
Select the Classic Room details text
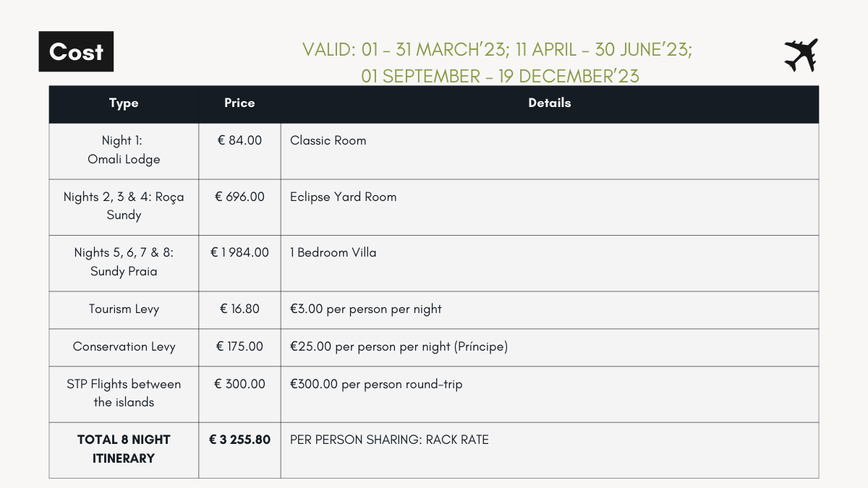[328, 140]
